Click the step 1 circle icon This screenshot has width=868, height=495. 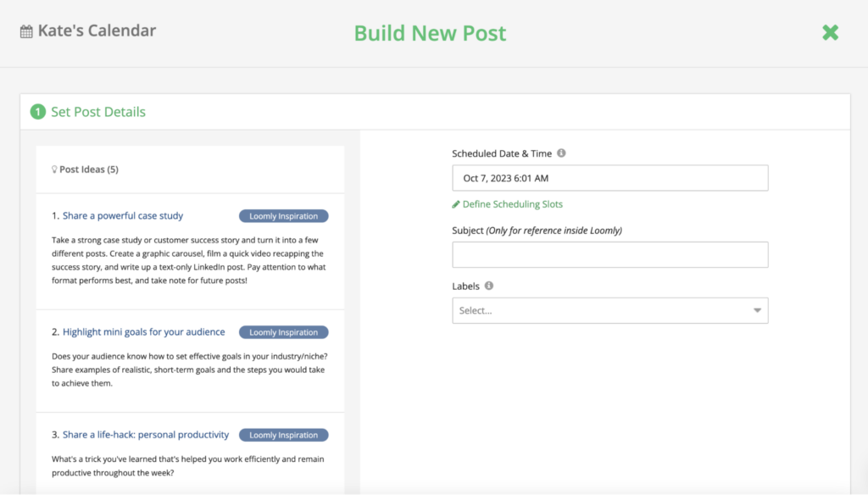[x=37, y=111]
